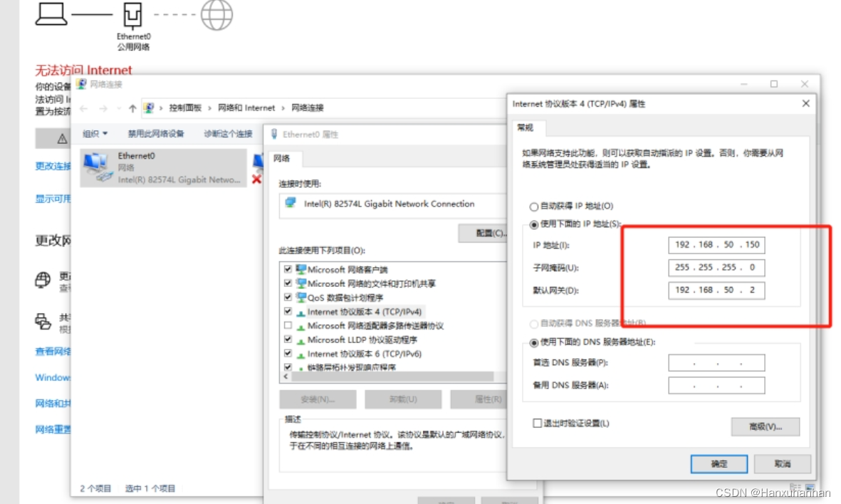841x504 pixels.
Task: Select 使用下面的 DNS 服务器地址 radio button
Action: coord(533,342)
